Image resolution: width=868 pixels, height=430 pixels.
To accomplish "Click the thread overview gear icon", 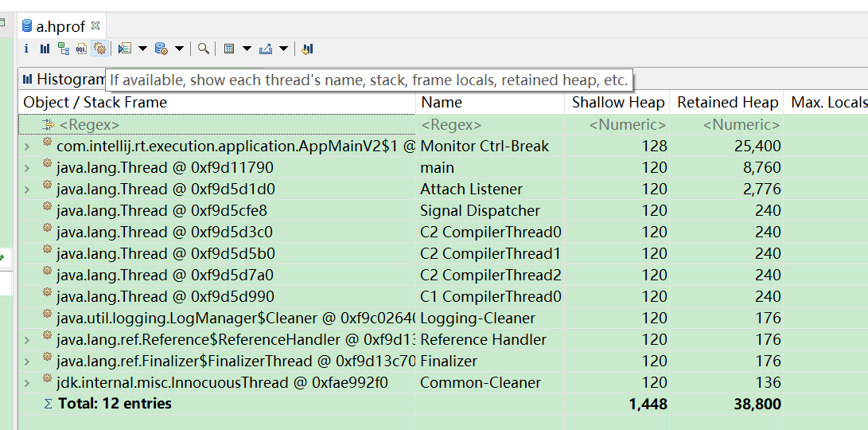I will pos(99,49).
